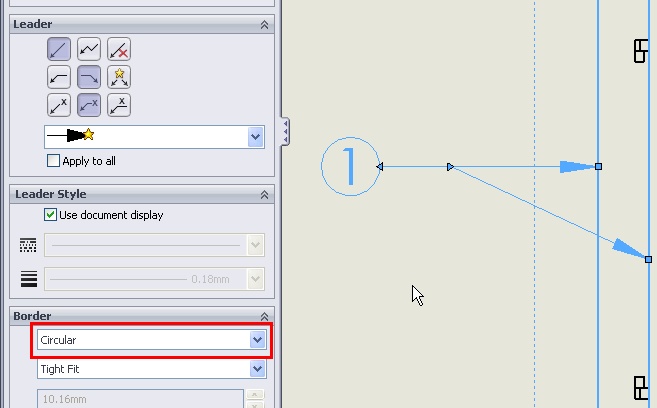657x408 pixels.
Task: Increase border size with up stepper
Action: click(255, 394)
